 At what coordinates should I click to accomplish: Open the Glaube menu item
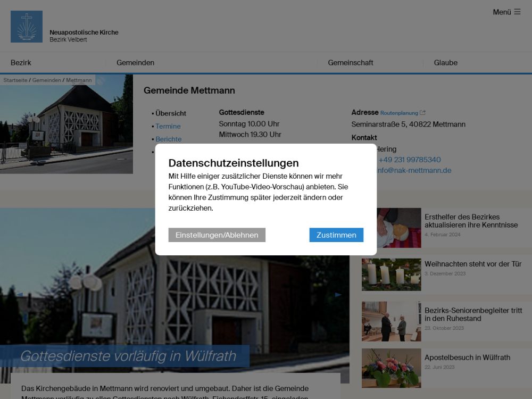445,63
